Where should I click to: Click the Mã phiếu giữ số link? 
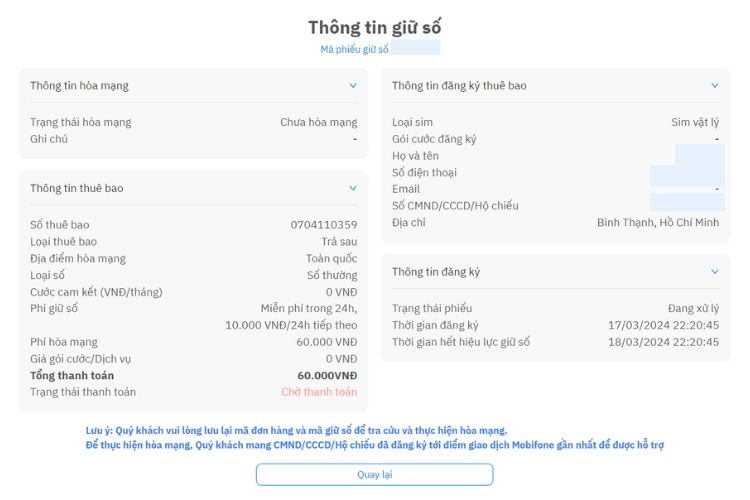pyautogui.click(x=354, y=49)
